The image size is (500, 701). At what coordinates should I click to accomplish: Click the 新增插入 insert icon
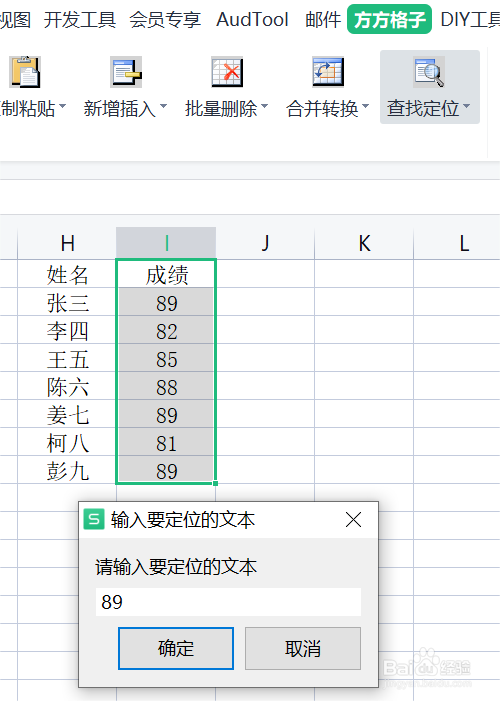pyautogui.click(x=126, y=72)
